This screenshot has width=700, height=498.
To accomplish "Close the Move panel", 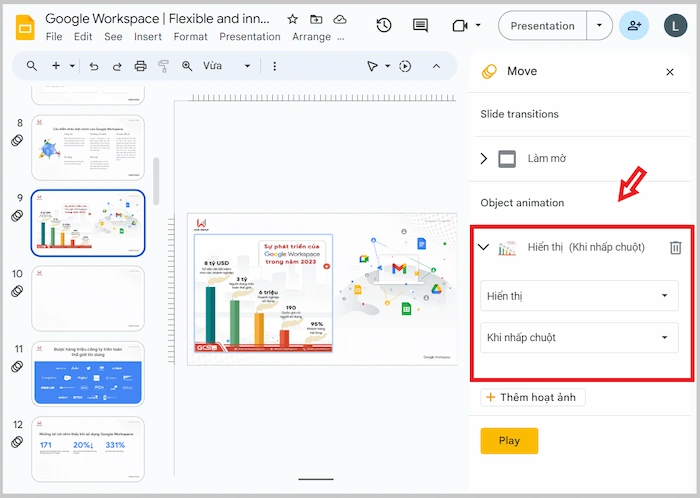I will point(670,72).
